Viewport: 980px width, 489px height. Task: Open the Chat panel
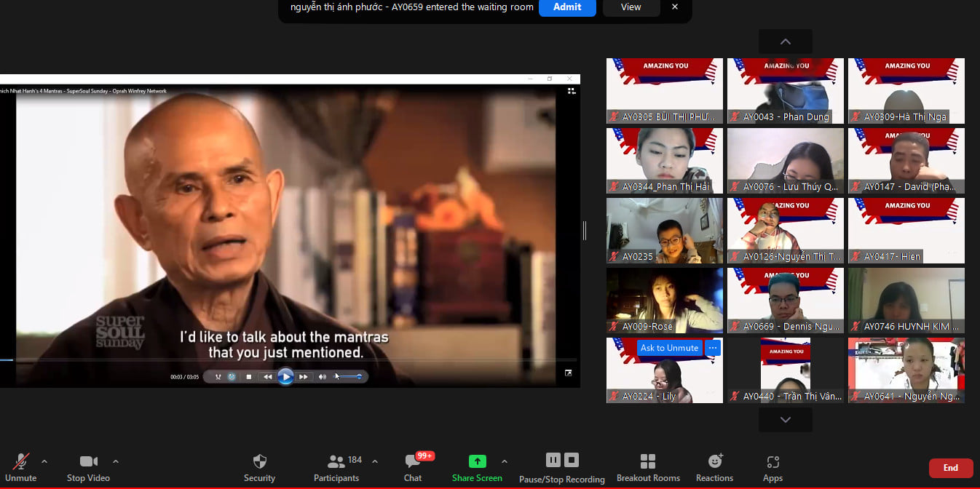[413, 467]
